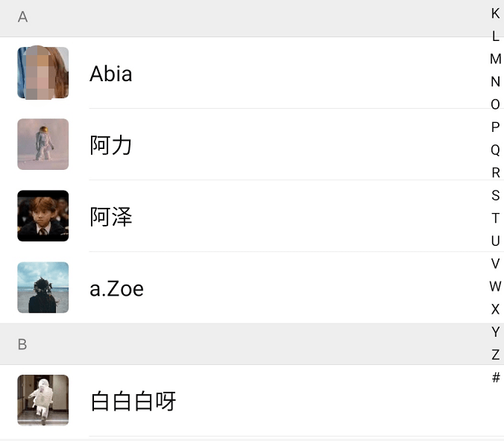Viewport: 504px width, 441px height.
Task: Open Abia's profile picture
Action: coord(43,73)
